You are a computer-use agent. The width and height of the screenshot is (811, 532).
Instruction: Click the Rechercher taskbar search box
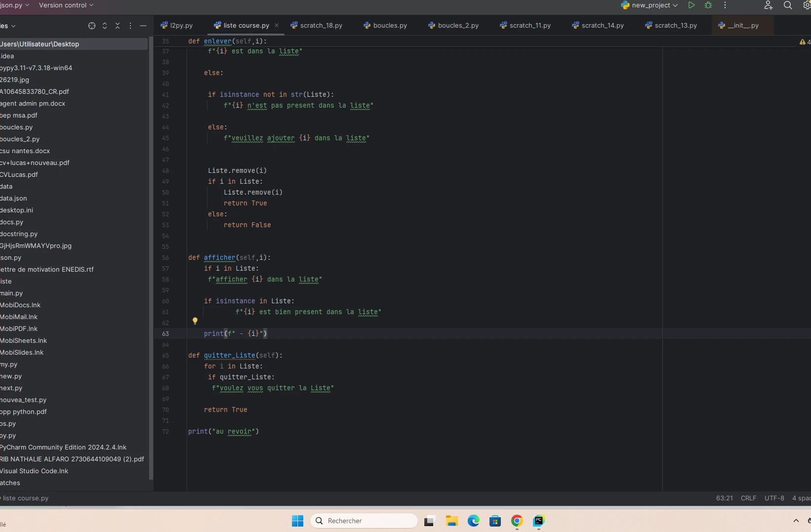tap(364, 521)
